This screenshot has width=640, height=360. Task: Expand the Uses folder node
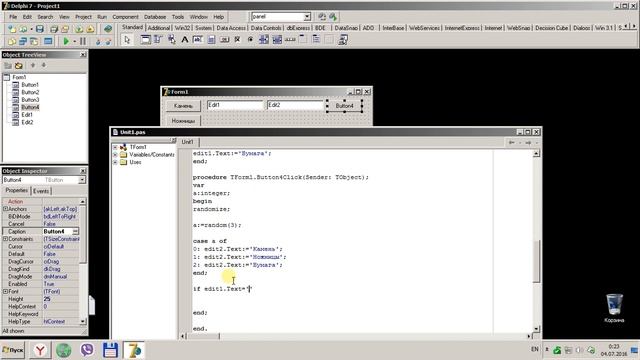115,162
